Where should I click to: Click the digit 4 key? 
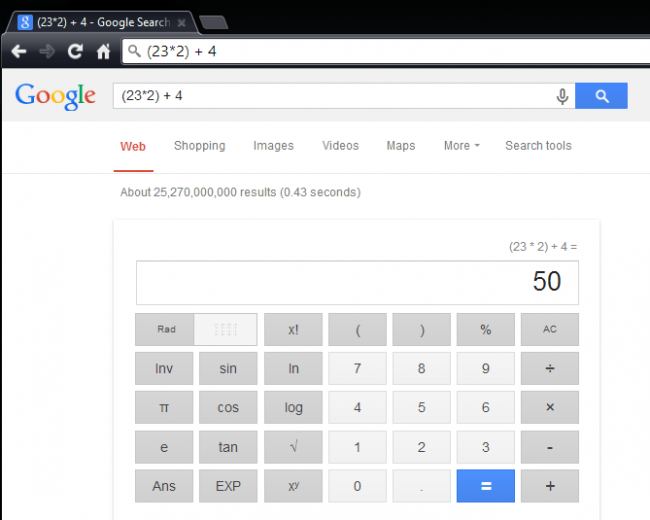point(357,407)
